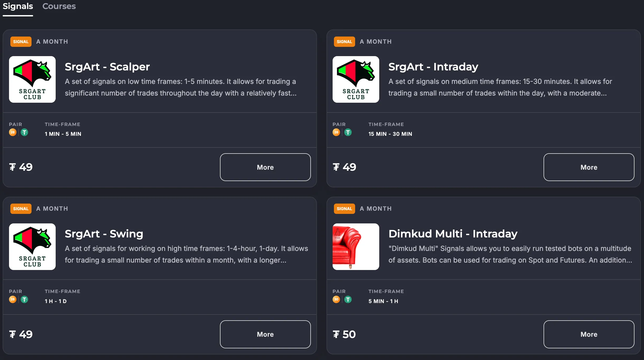Click the orange 26 pair icon on Swing
Image resolution: width=644 pixels, height=360 pixels.
[13, 299]
